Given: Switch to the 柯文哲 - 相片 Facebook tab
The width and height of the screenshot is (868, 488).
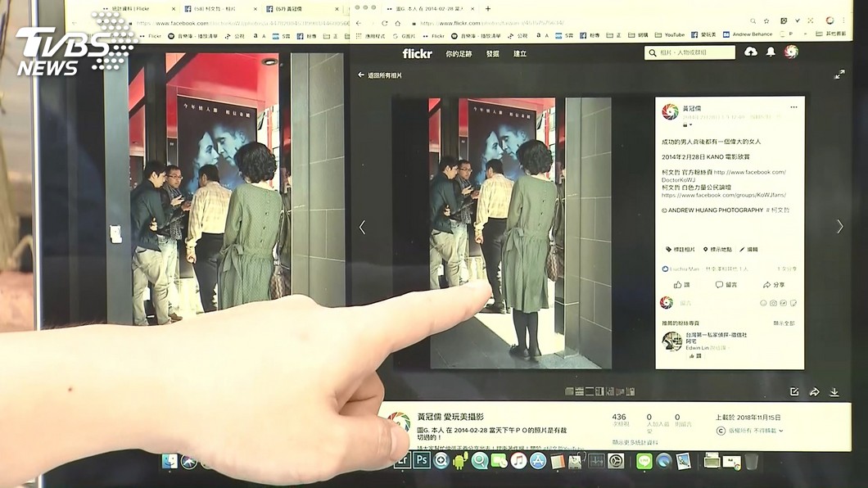Looking at the screenshot, I should [219, 9].
